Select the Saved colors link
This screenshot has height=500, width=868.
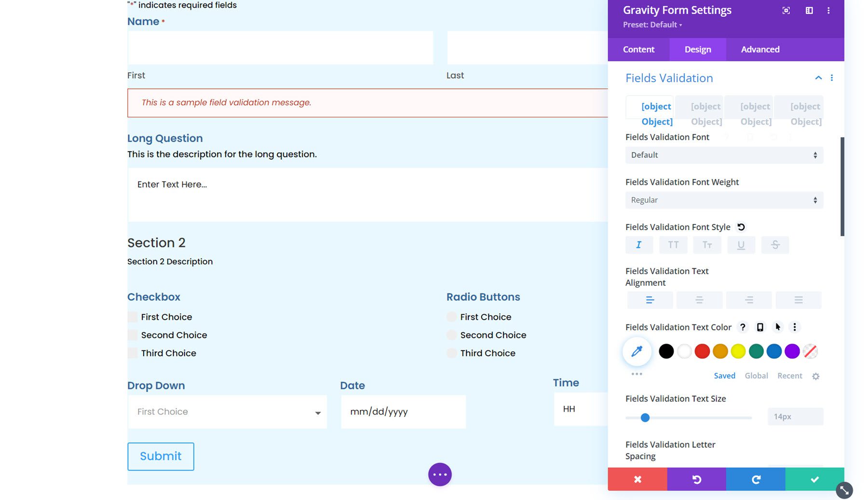coord(724,375)
